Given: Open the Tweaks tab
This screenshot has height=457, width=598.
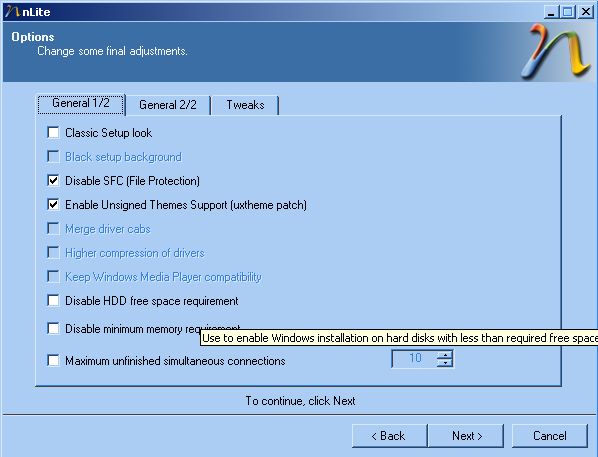Looking at the screenshot, I should point(245,105).
